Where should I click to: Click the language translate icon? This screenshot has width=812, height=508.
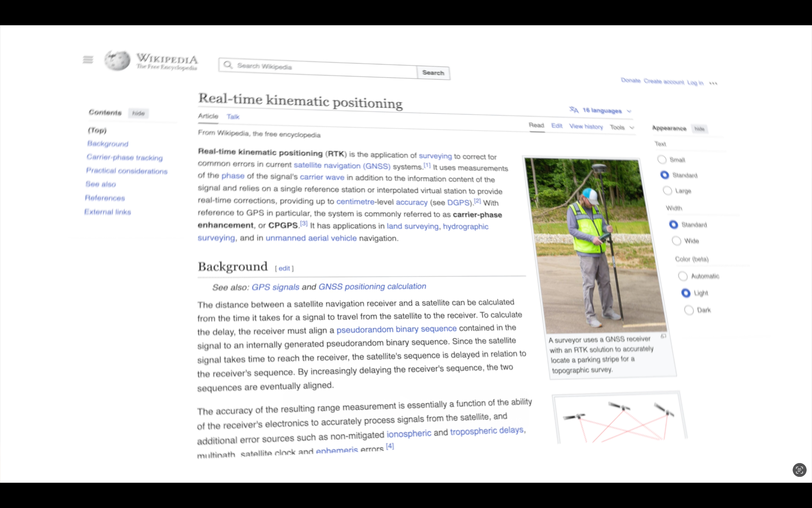574,110
